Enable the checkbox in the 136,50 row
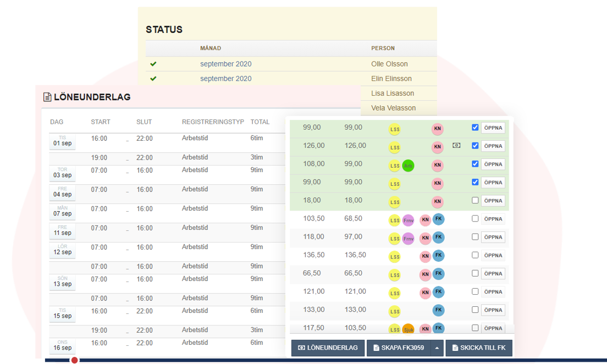The image size is (607, 364). [x=475, y=255]
